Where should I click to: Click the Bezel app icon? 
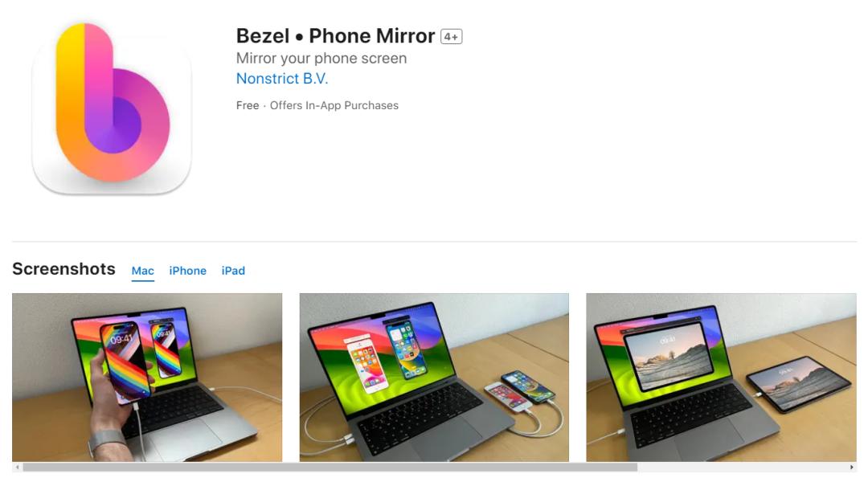coord(112,107)
